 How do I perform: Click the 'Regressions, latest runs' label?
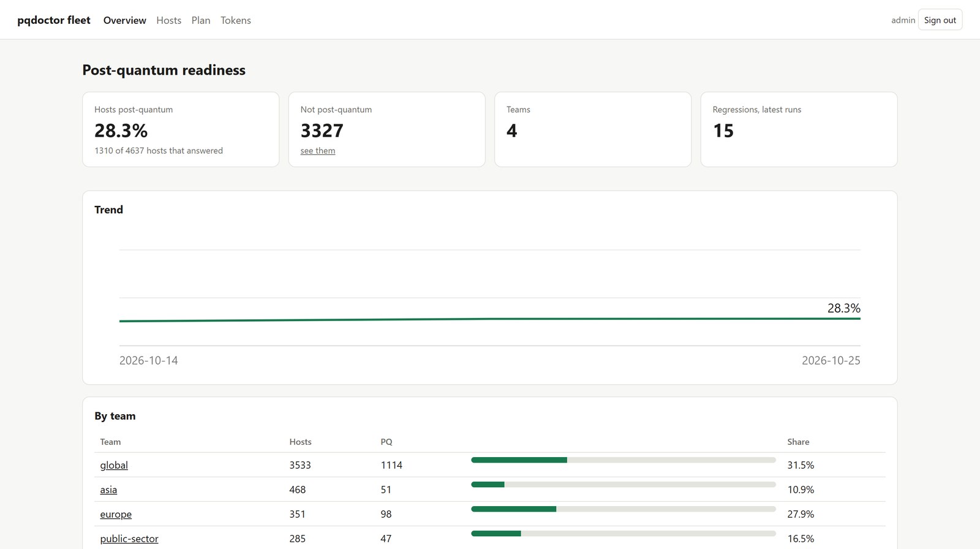[x=757, y=110]
